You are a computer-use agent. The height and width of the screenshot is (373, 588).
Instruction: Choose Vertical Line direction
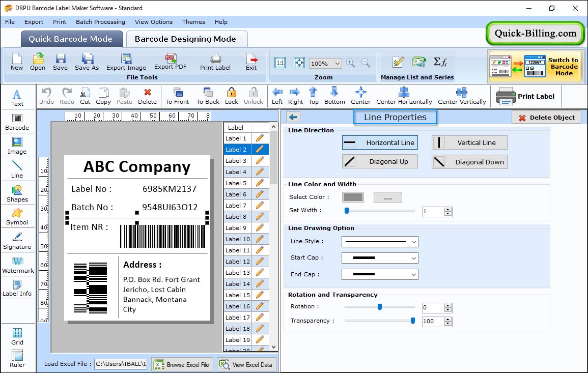[x=469, y=142]
